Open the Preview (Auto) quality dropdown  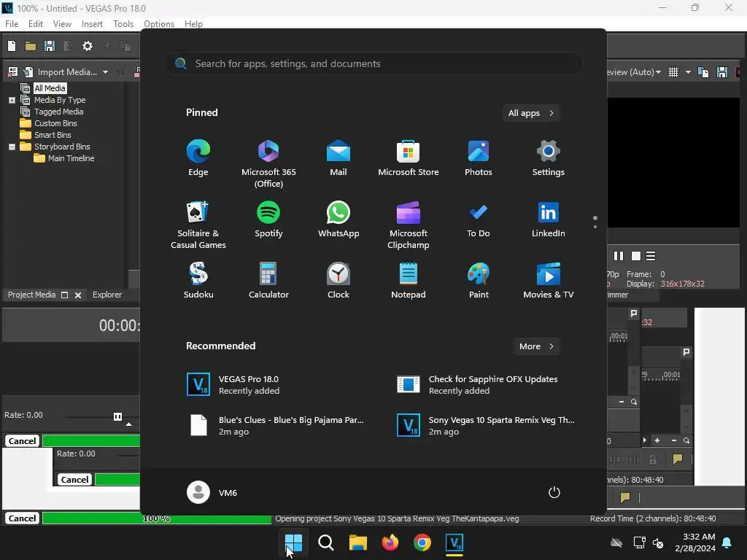pyautogui.click(x=659, y=72)
